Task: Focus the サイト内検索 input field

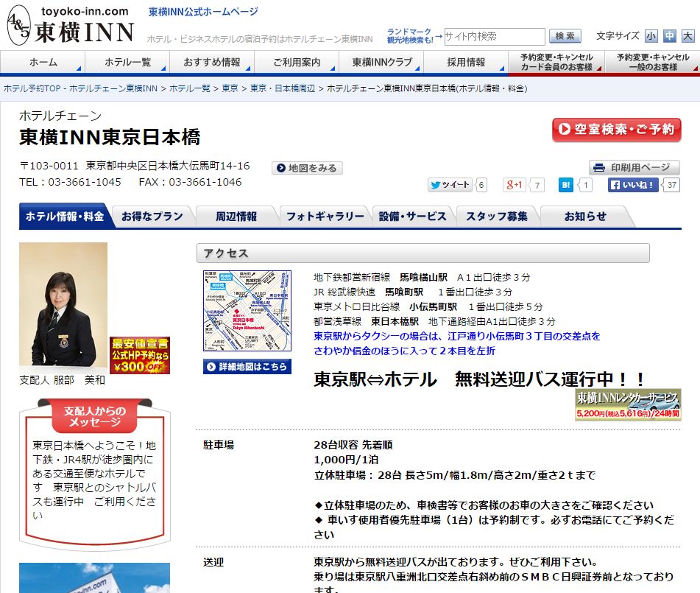Action: (x=494, y=37)
